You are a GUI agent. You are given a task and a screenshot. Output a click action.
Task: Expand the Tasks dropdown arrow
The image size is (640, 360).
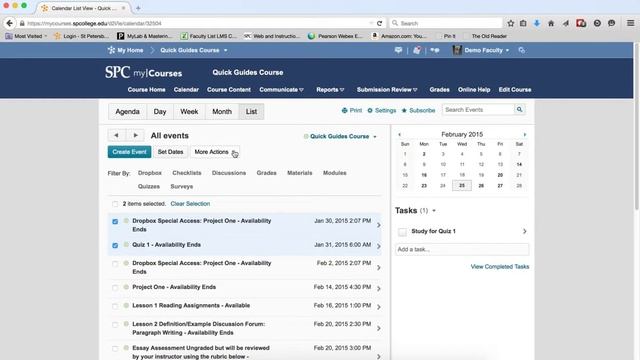point(434,211)
